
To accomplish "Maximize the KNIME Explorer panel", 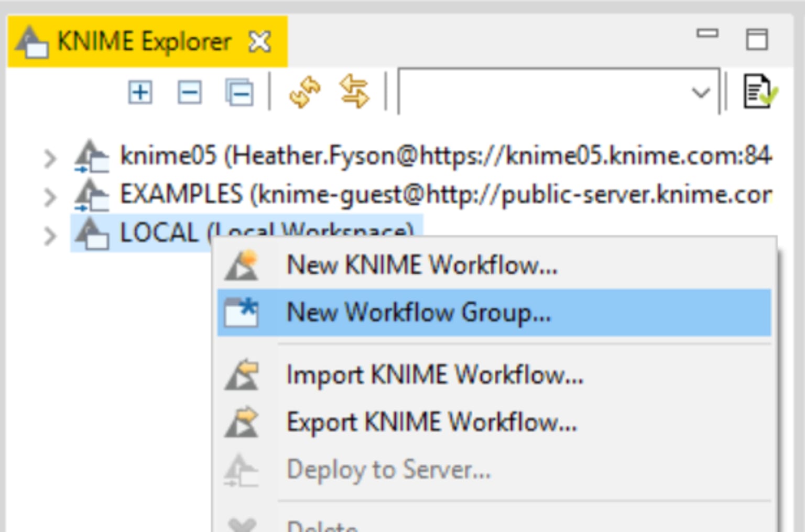I will click(x=757, y=40).
